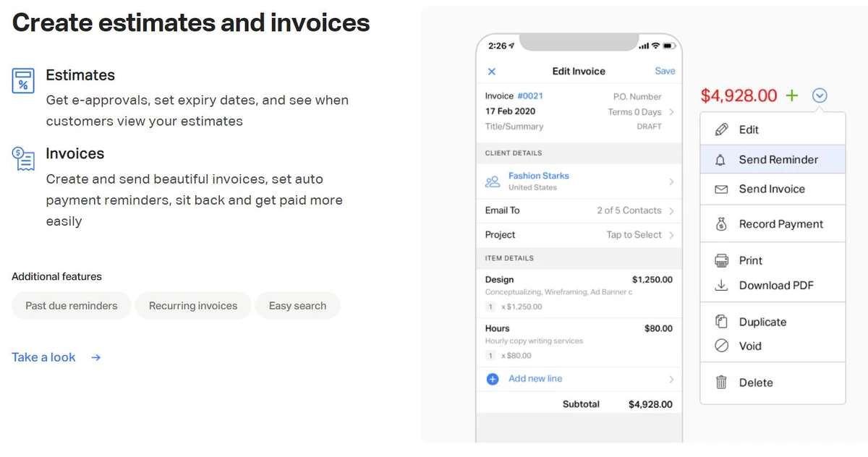
Task: Select the Recurring invoices pill
Action: (x=193, y=306)
